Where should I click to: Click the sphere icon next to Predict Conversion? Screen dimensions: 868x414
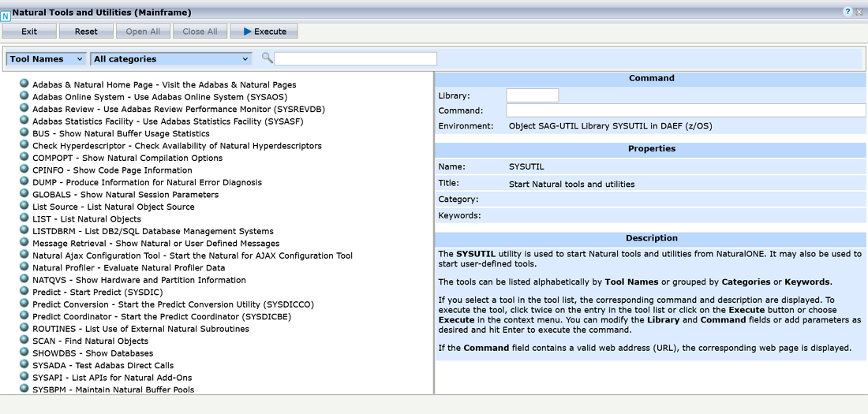click(24, 304)
